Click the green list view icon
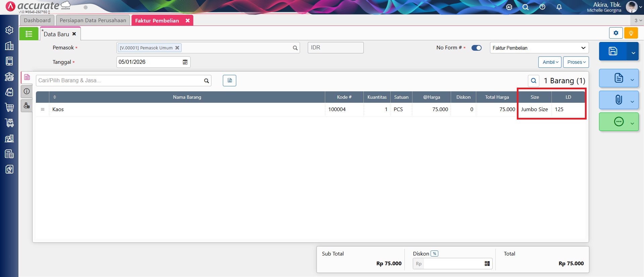This screenshot has width=644, height=277. [29, 34]
